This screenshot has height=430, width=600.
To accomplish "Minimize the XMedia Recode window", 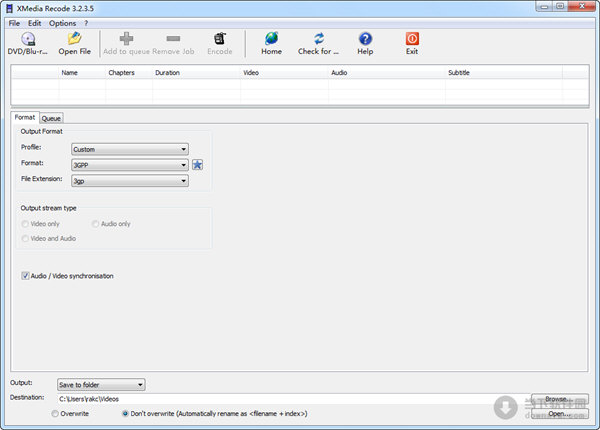I will (545, 7).
